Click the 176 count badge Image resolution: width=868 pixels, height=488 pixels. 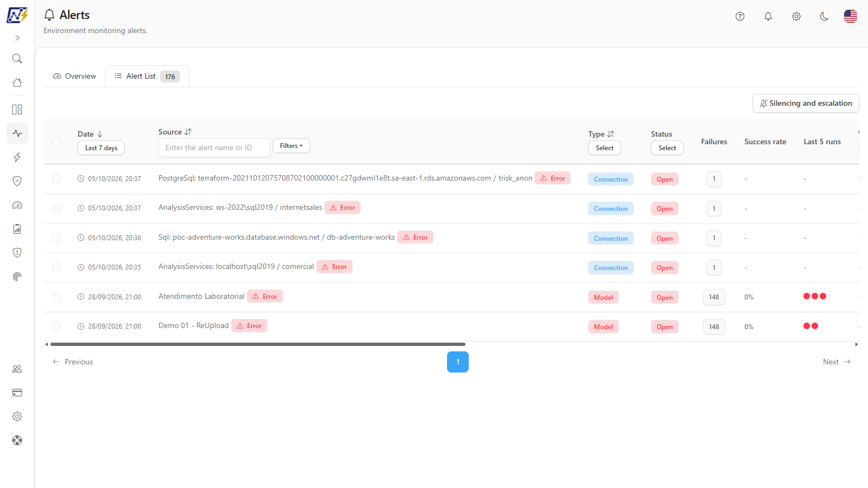(170, 76)
